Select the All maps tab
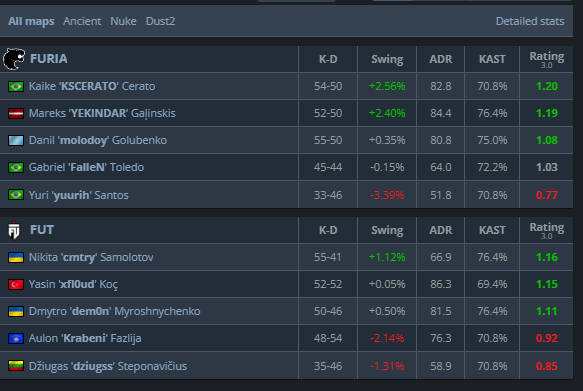 31,21
